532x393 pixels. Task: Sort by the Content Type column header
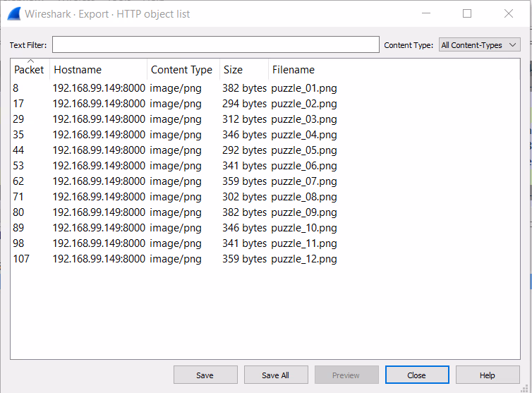pyautogui.click(x=183, y=70)
